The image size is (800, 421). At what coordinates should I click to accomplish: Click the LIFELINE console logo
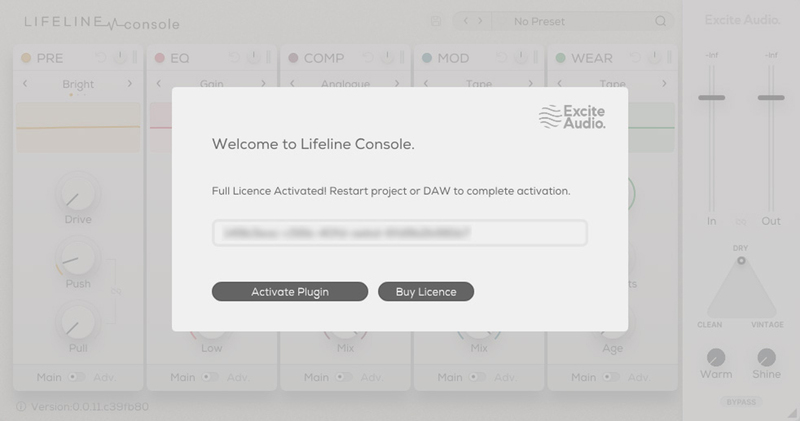tap(102, 22)
